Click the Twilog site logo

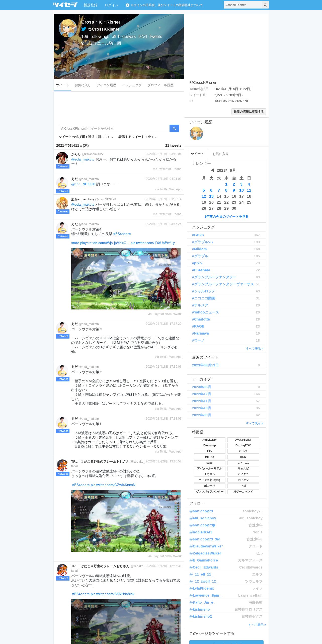tap(65, 5)
